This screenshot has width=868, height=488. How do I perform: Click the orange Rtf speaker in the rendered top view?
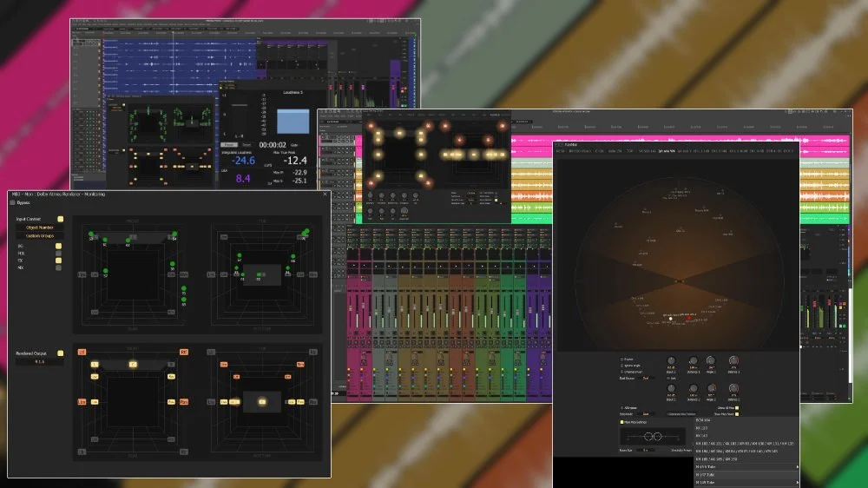184,353
